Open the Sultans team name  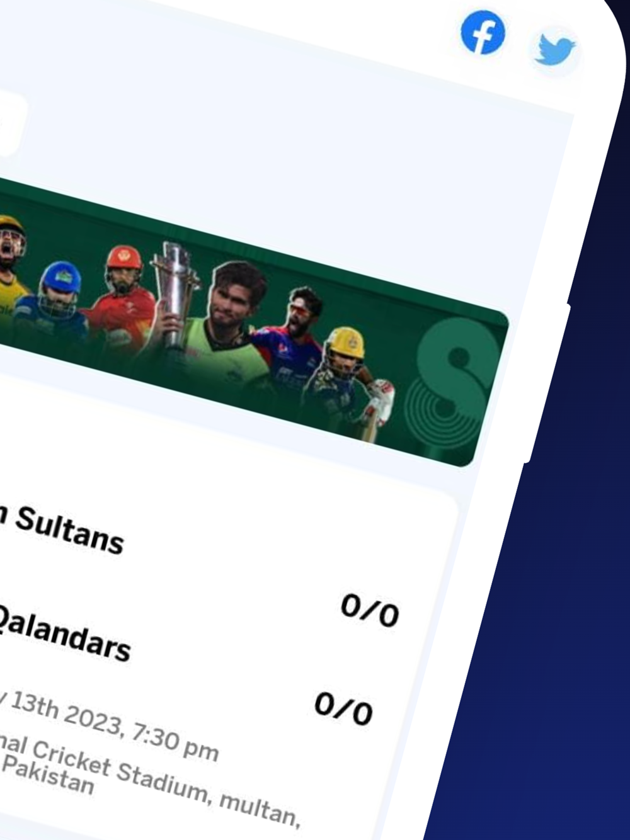click(x=68, y=529)
